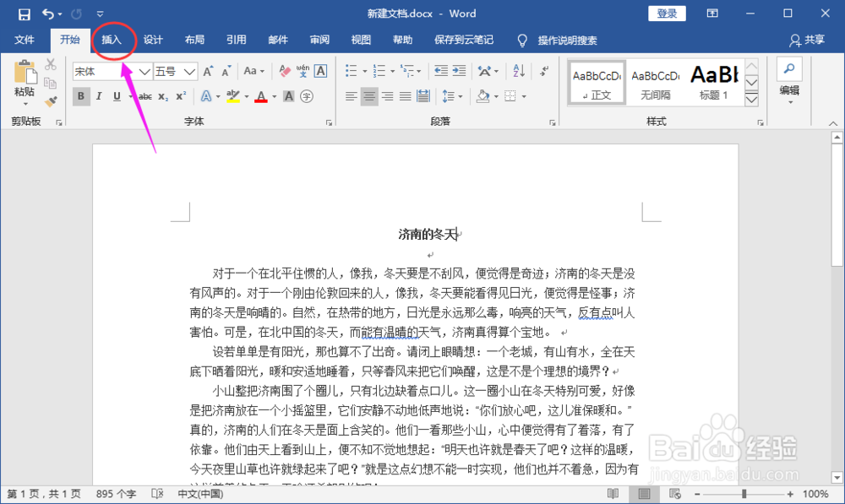Viewport: 845px width, 504px height.
Task: Open the Borders dropdown arrow
Action: click(x=524, y=97)
